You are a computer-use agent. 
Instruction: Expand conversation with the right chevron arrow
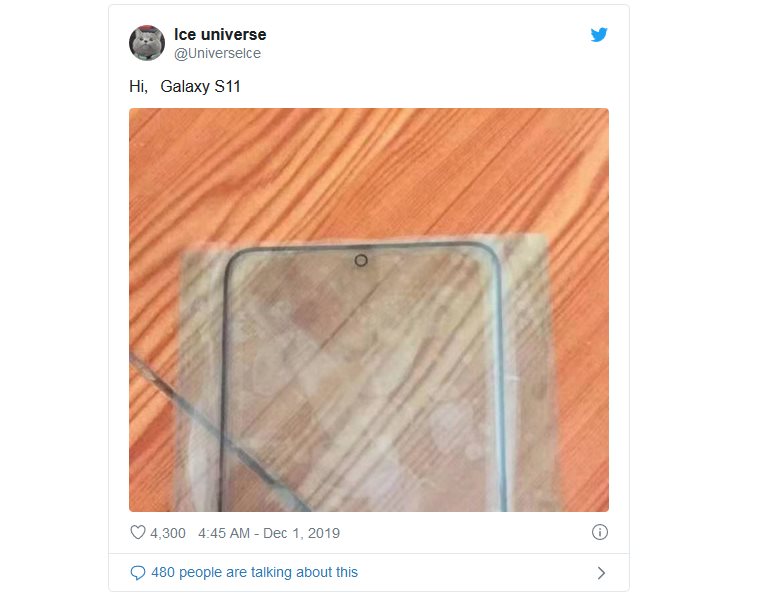coord(601,573)
